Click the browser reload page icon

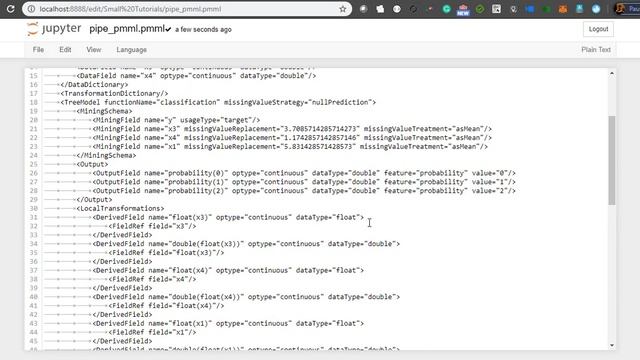coord(10,9)
